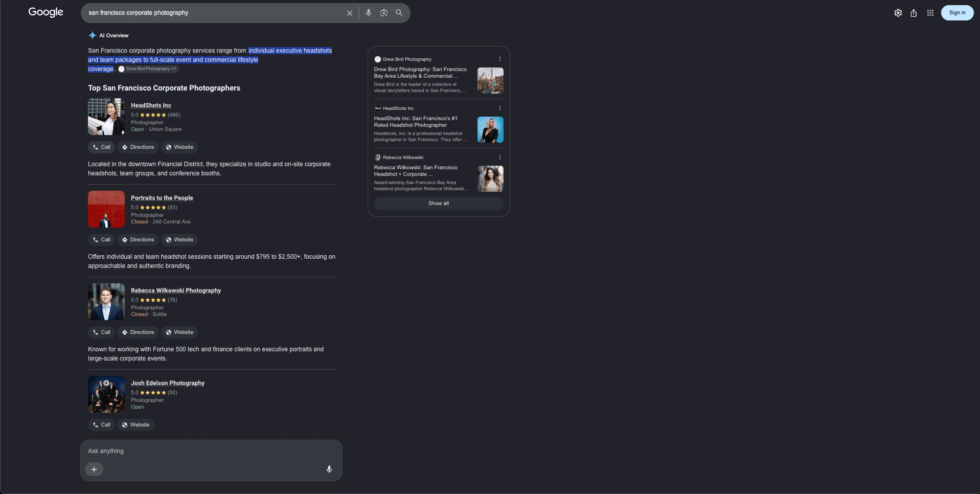
Task: Start voice search with the microphone icon
Action: click(369, 13)
